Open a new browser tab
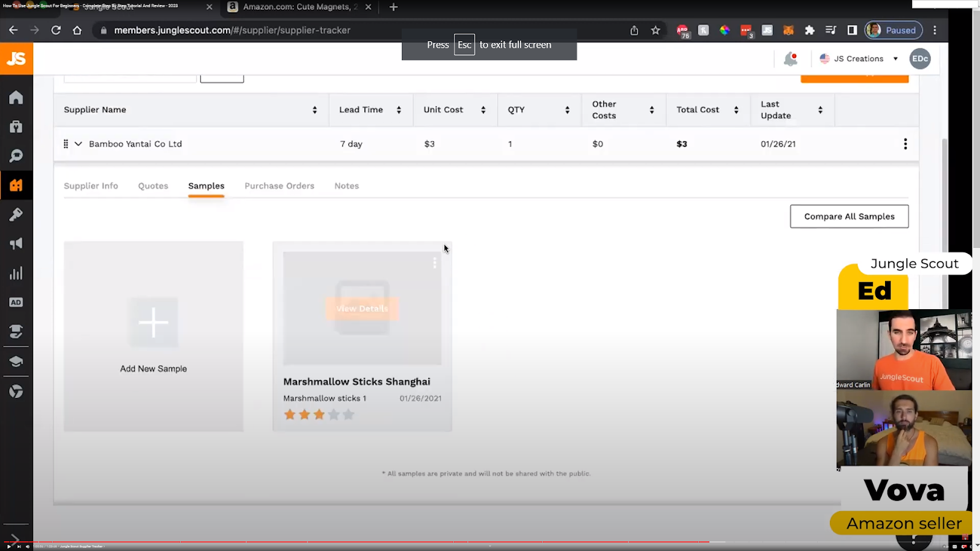The image size is (980, 551). click(393, 7)
